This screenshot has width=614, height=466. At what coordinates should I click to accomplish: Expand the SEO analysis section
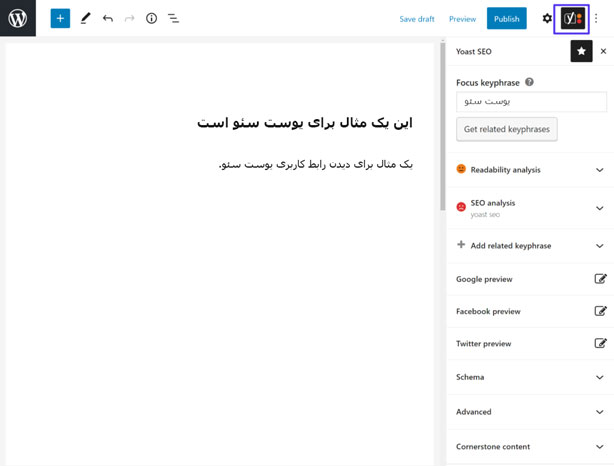pyautogui.click(x=530, y=208)
